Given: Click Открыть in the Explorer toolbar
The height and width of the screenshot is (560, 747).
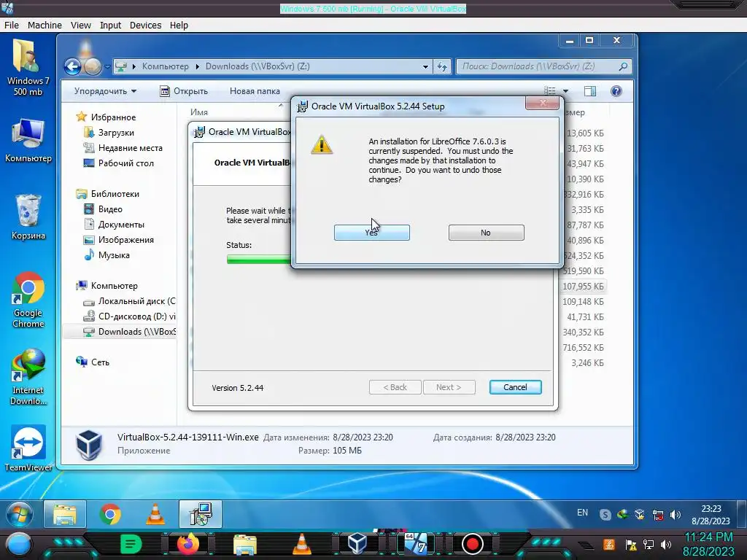Looking at the screenshot, I should tap(184, 91).
